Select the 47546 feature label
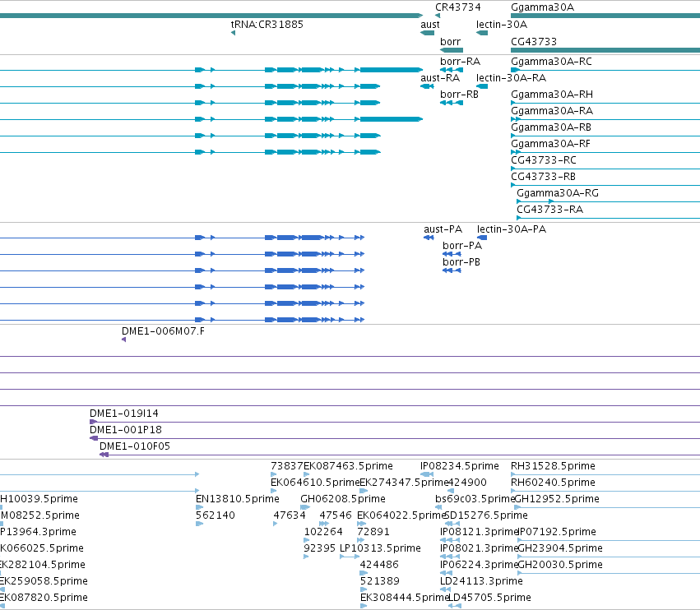Viewport: 700px width, 610px height. pyautogui.click(x=336, y=515)
